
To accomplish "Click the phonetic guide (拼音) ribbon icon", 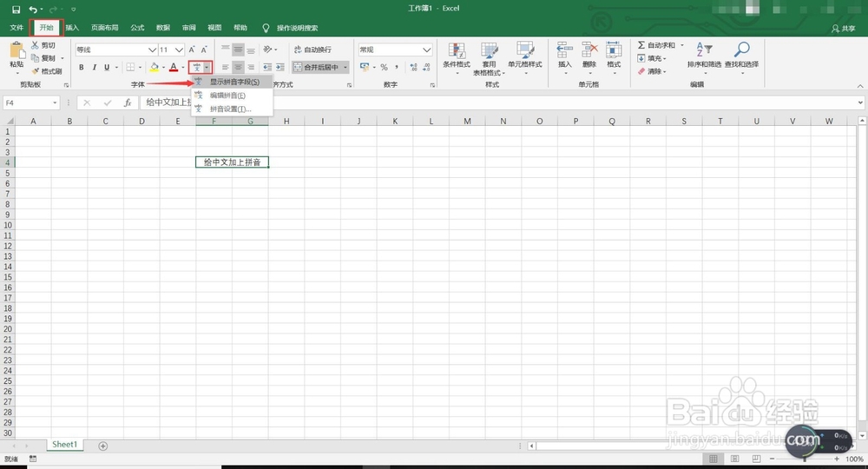I will (x=196, y=67).
